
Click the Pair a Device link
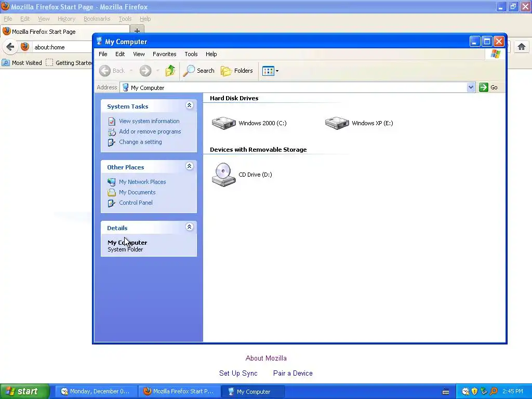[x=293, y=373]
